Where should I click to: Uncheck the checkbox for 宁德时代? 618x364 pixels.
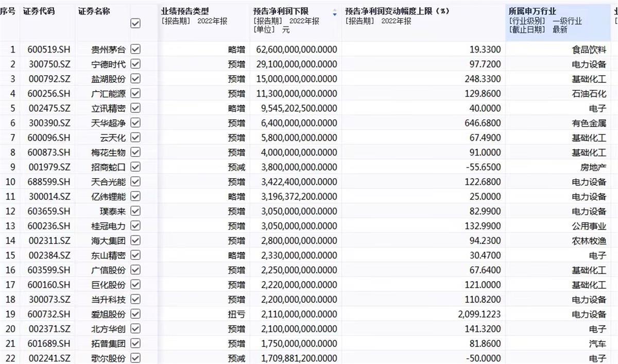(x=136, y=64)
